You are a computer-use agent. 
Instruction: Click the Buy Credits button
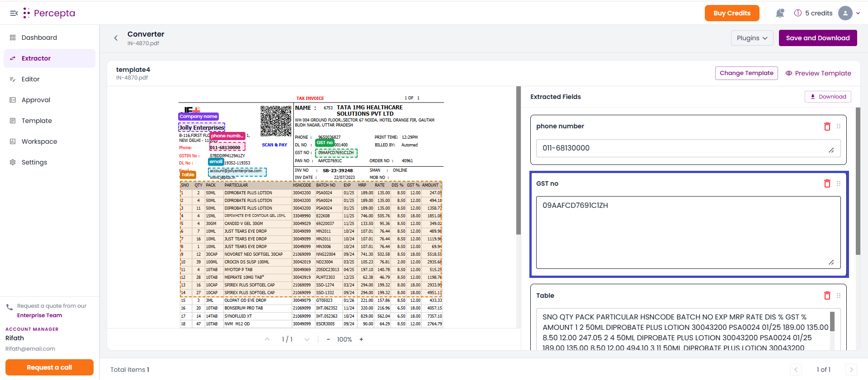732,13
